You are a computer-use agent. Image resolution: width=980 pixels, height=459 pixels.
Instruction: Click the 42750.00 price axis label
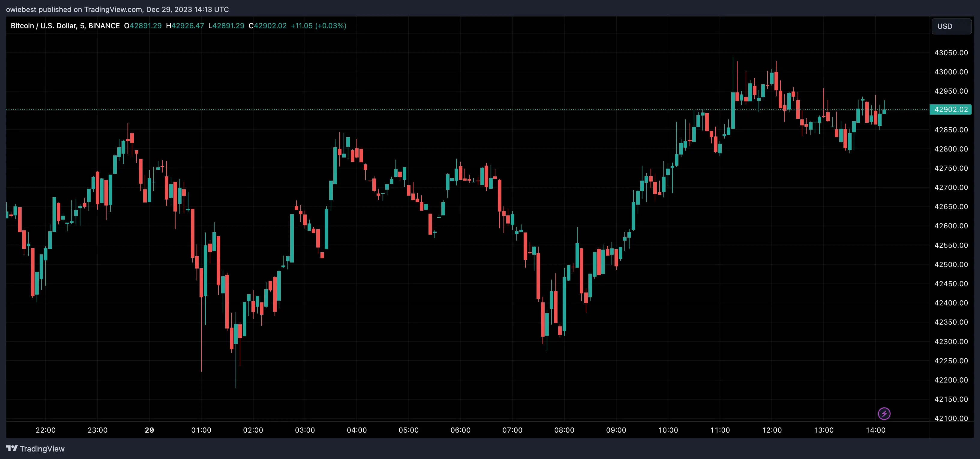click(951, 168)
